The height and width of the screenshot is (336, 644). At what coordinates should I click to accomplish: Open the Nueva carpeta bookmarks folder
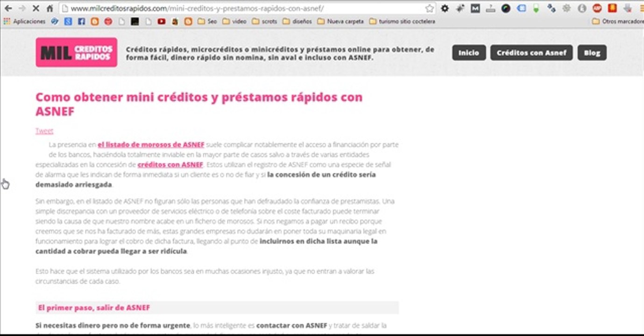[x=340, y=21]
